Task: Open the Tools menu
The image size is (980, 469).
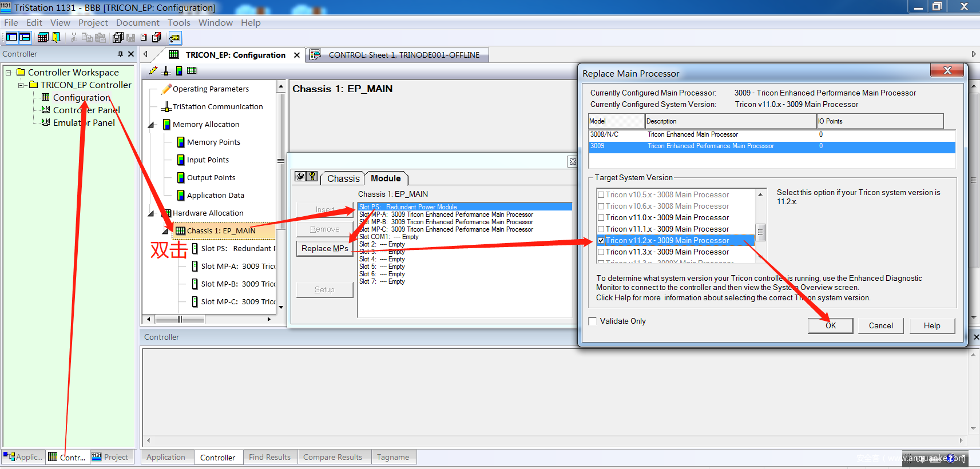Action: tap(179, 22)
